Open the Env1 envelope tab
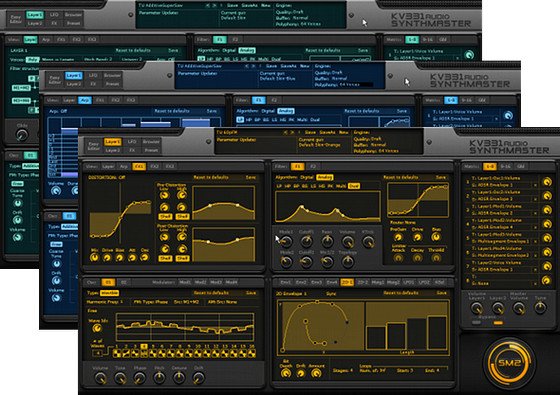Viewport: 560px width, 395px height. click(285, 282)
